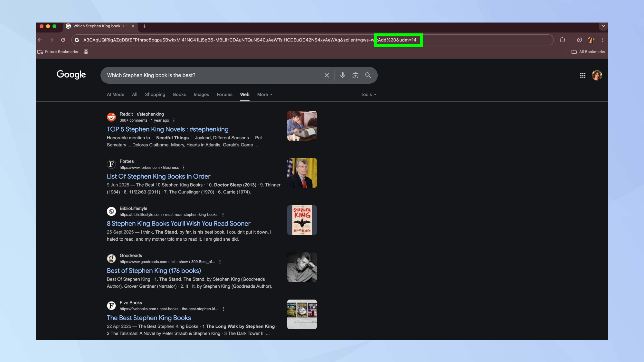Image resolution: width=644 pixels, height=362 pixels.
Task: Open three-dot menu for Reddit result
Action: tap(174, 120)
